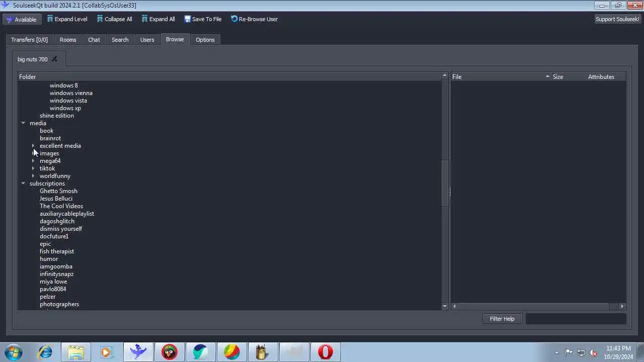Click the Expand Level toolbar button
644x362 pixels.
[67, 19]
